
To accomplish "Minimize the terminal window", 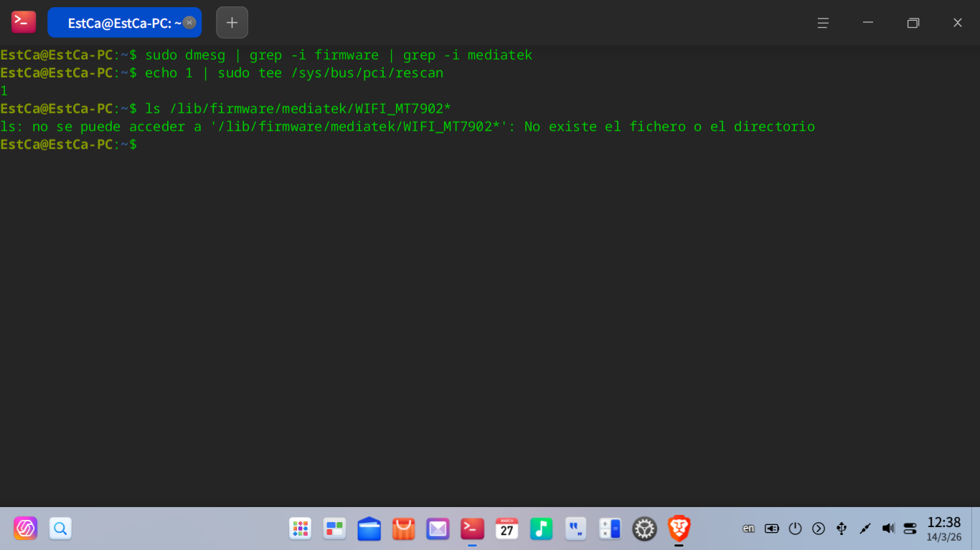I will pos(868,23).
